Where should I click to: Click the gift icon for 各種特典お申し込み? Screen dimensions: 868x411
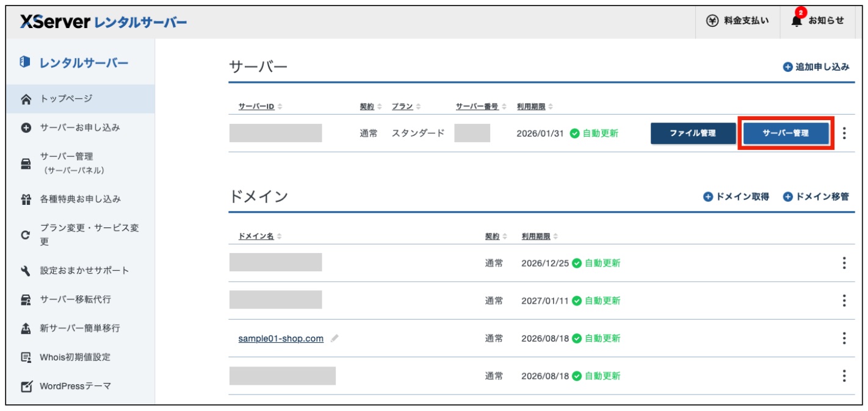[26, 199]
